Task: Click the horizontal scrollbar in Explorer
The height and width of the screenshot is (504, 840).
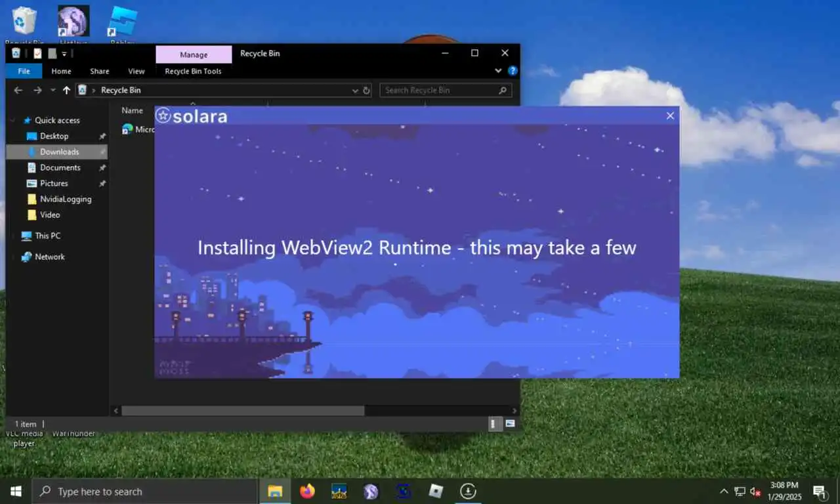Action: (x=242, y=411)
